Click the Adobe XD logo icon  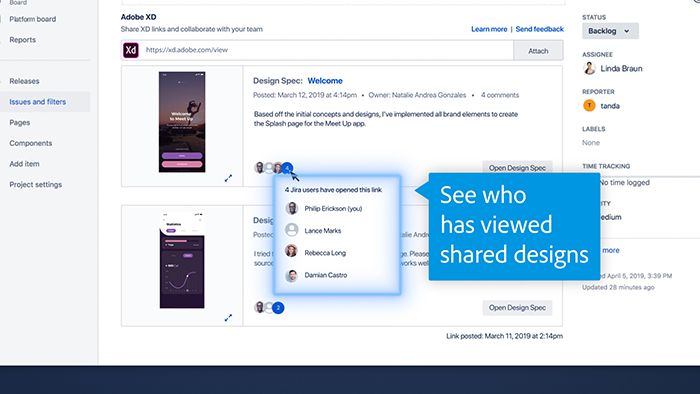tap(130, 50)
